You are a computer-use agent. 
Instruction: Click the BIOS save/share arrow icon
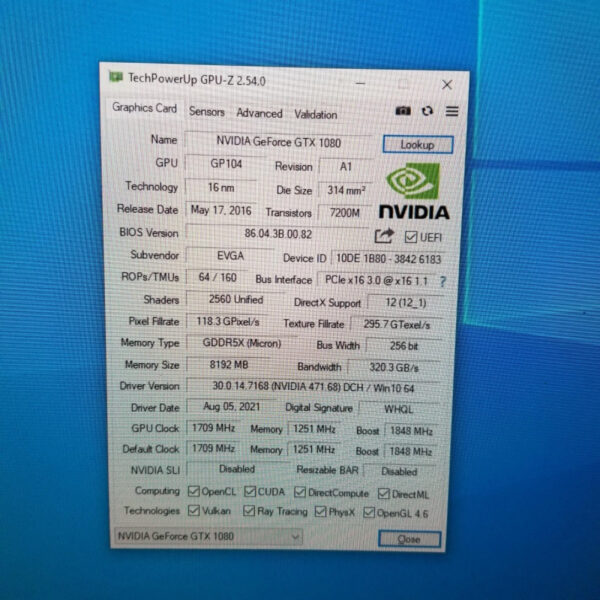384,236
